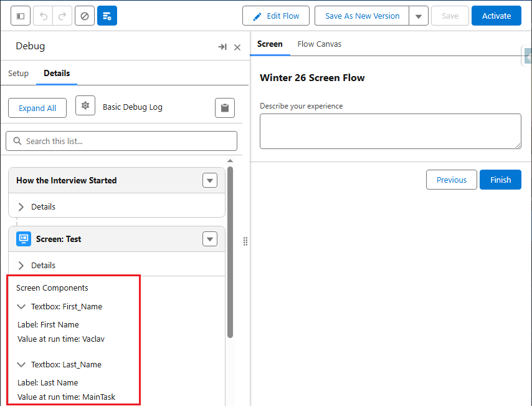Click the blue Screen: Test element icon

(24, 239)
